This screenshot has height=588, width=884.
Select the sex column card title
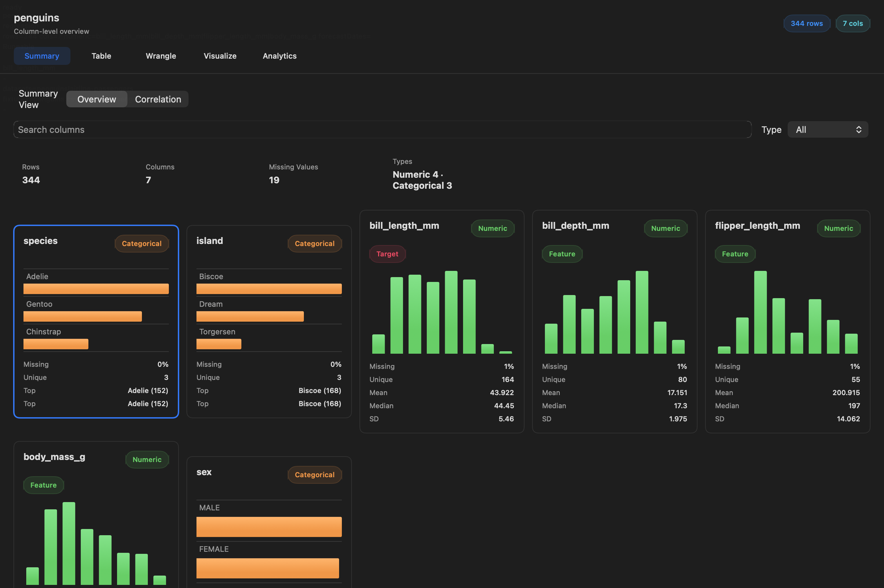pos(204,472)
